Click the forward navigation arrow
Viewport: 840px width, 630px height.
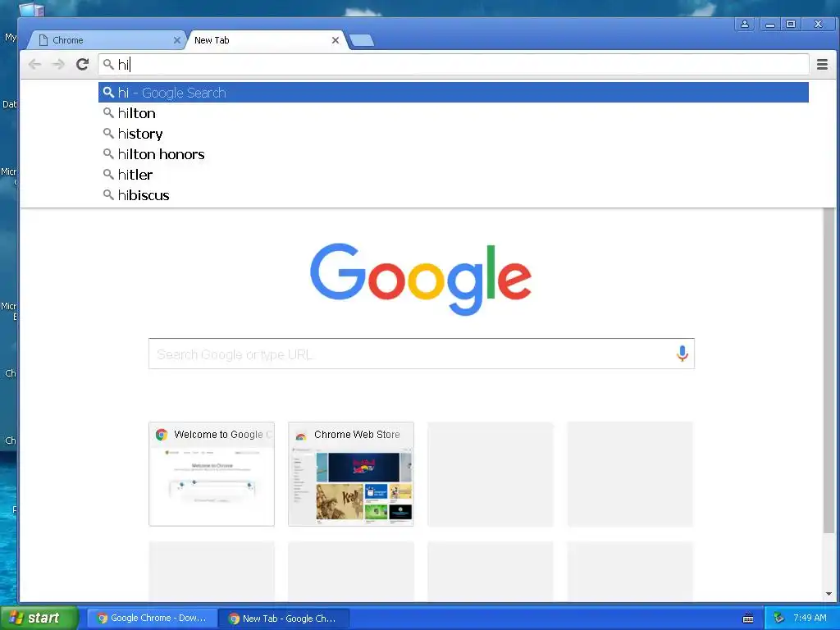point(58,64)
